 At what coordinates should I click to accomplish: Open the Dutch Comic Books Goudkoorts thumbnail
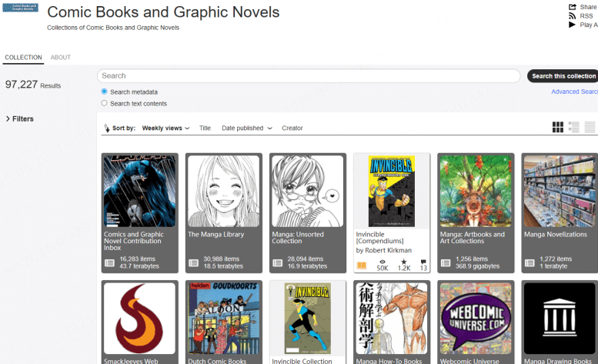tap(223, 319)
